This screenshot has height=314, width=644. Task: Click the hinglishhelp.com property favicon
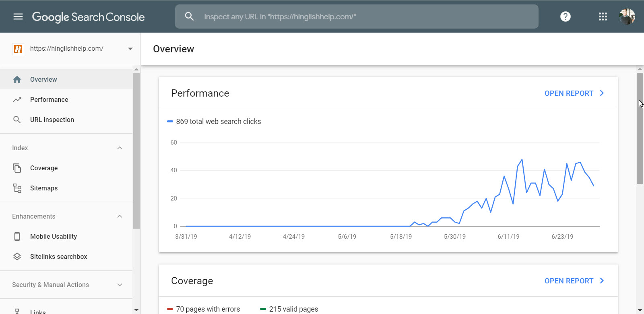pos(18,49)
